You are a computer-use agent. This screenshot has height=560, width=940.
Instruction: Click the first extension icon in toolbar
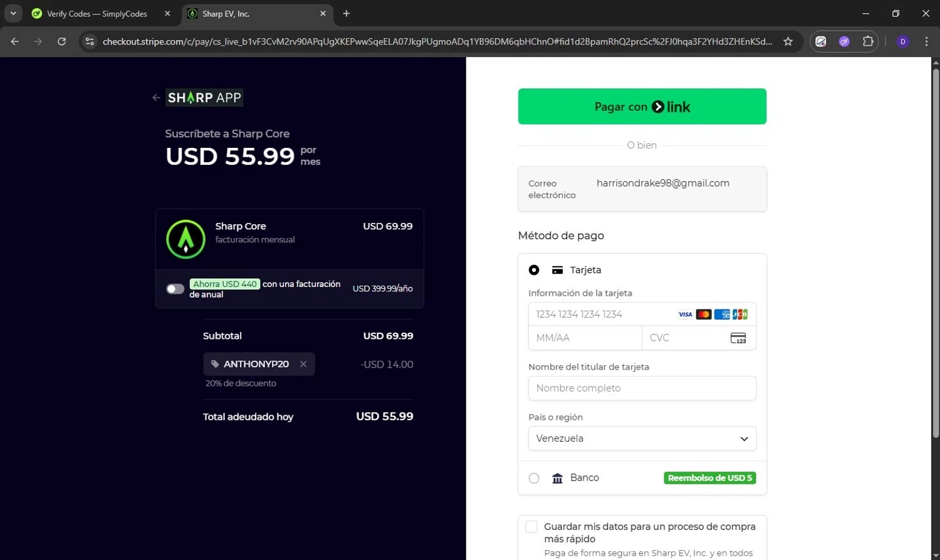(x=821, y=41)
